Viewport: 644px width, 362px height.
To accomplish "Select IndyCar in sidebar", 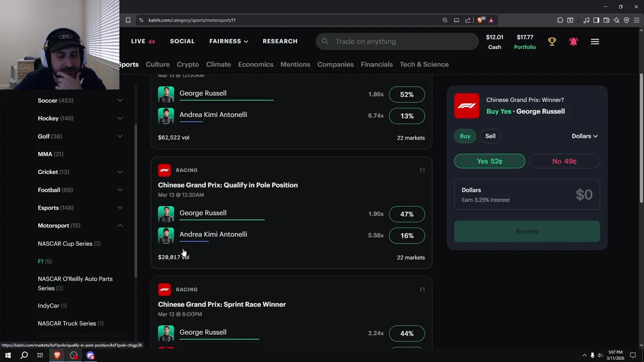I will tap(52, 306).
